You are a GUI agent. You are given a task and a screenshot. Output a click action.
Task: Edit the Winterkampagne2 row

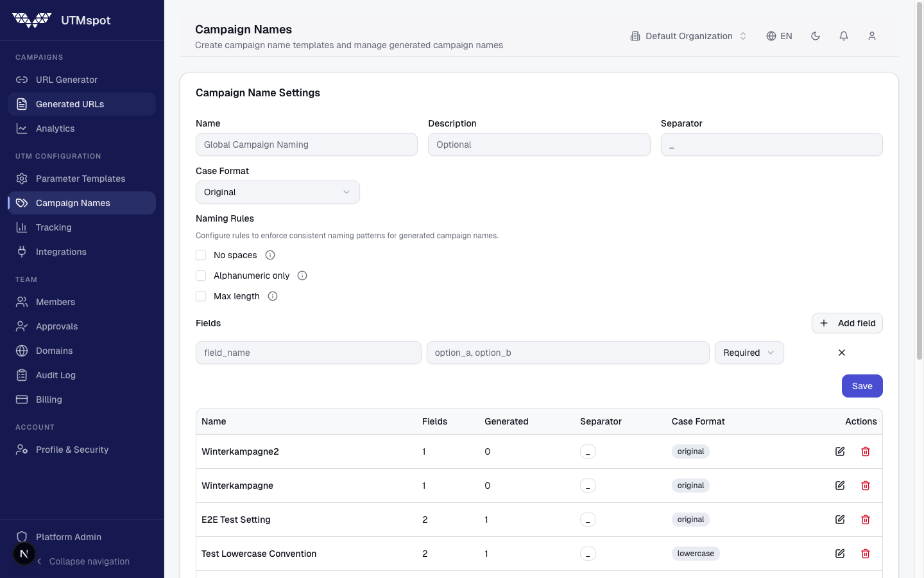click(x=840, y=451)
